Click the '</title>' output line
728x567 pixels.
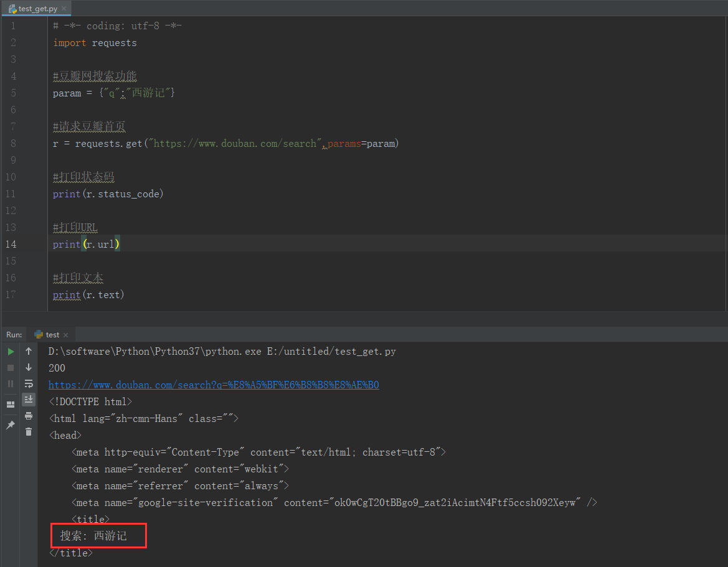(71, 553)
